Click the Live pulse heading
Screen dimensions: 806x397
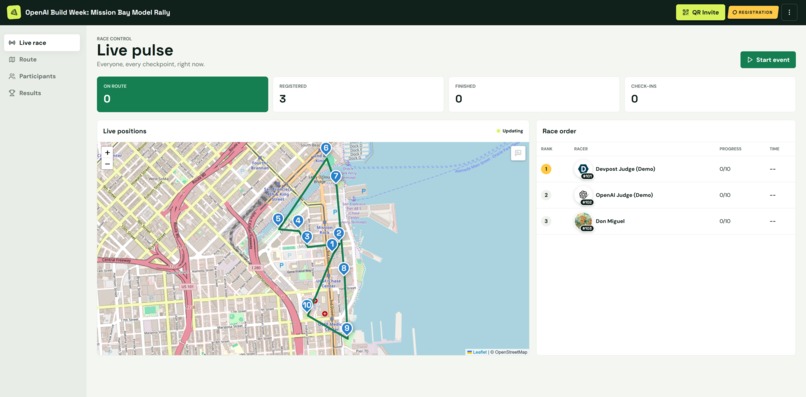[135, 50]
